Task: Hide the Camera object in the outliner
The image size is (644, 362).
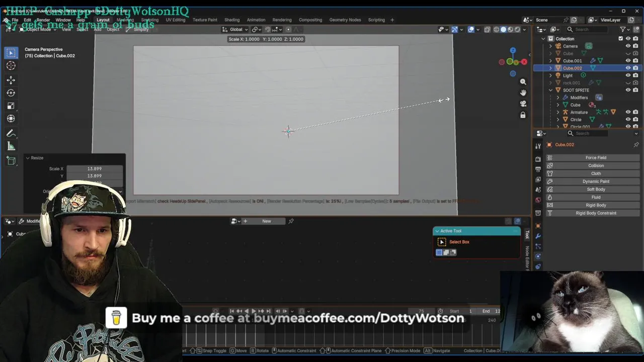Action: [x=628, y=46]
